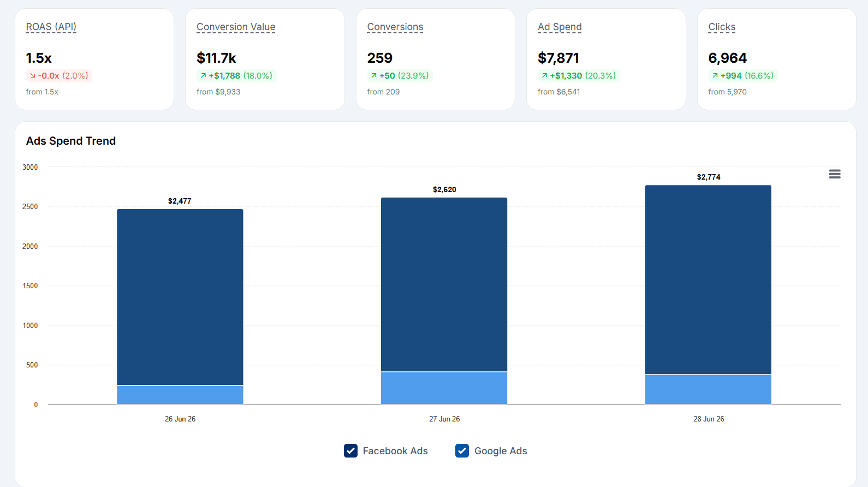The image size is (868, 487).
Task: Click the 'from $6,541' comparison text
Action: (559, 92)
